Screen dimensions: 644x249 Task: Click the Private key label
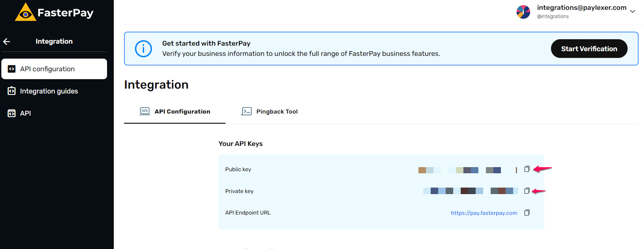tap(239, 191)
